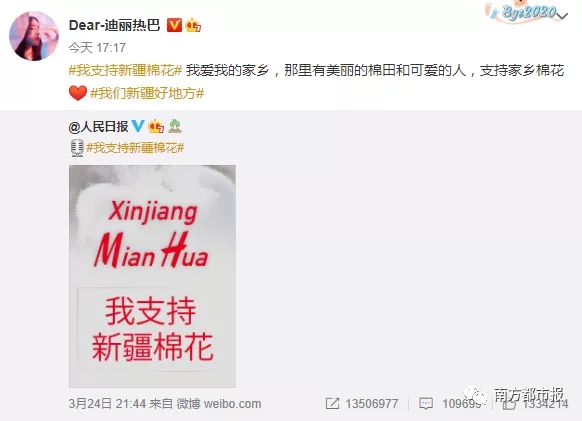Open the 3月24日 21:44 original post timestamp
This screenshot has height=421, width=582.
click(x=107, y=404)
